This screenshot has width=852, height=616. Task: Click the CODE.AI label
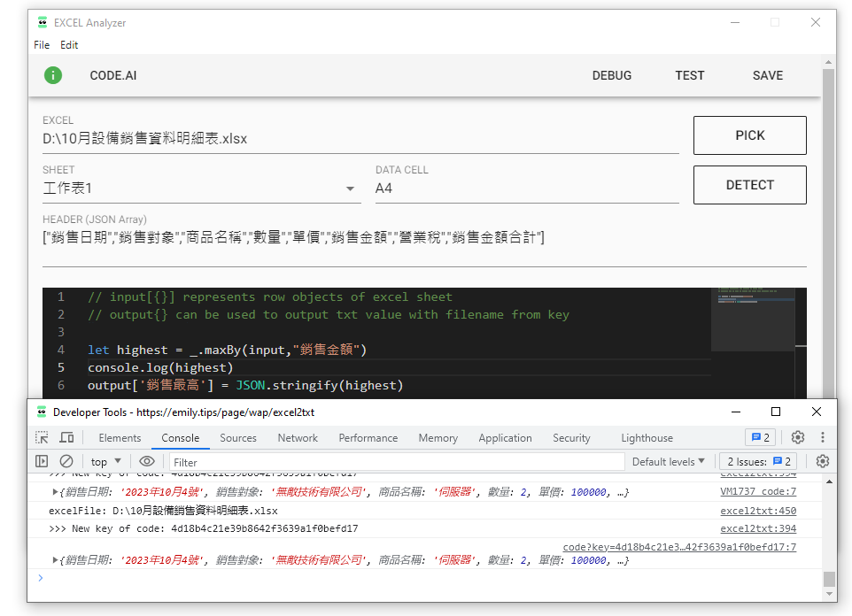click(113, 75)
